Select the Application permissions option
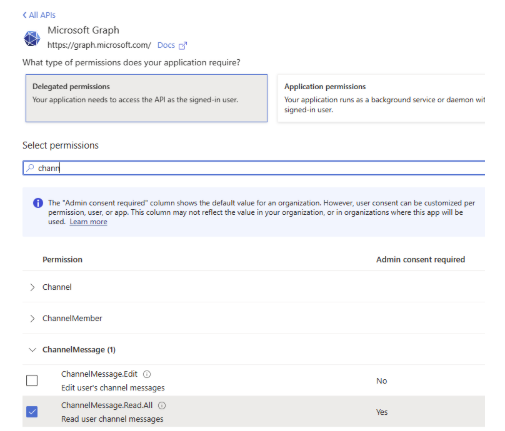Screen dimensions: 505x431 (x=381, y=98)
